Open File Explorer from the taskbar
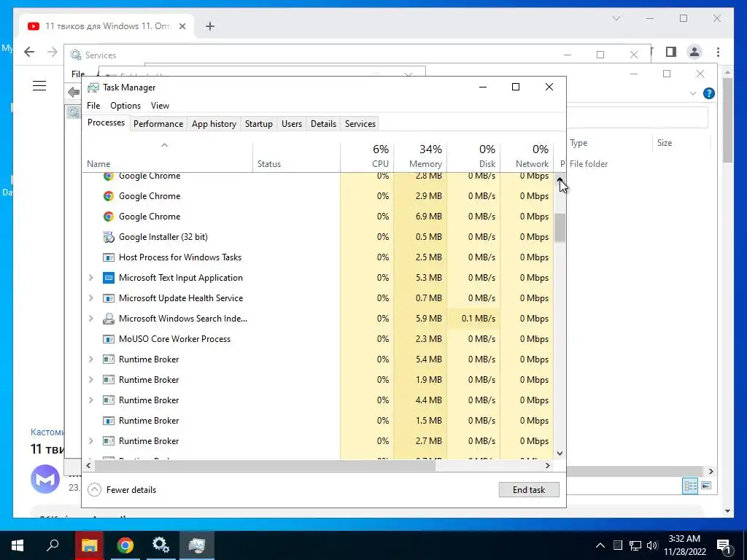The width and height of the screenshot is (747, 560). [89, 545]
